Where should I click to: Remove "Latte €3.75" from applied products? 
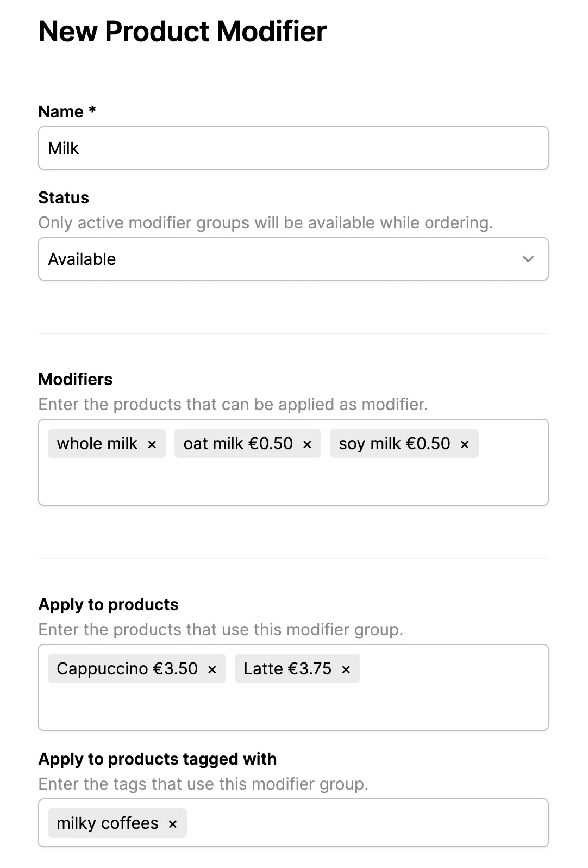click(346, 668)
